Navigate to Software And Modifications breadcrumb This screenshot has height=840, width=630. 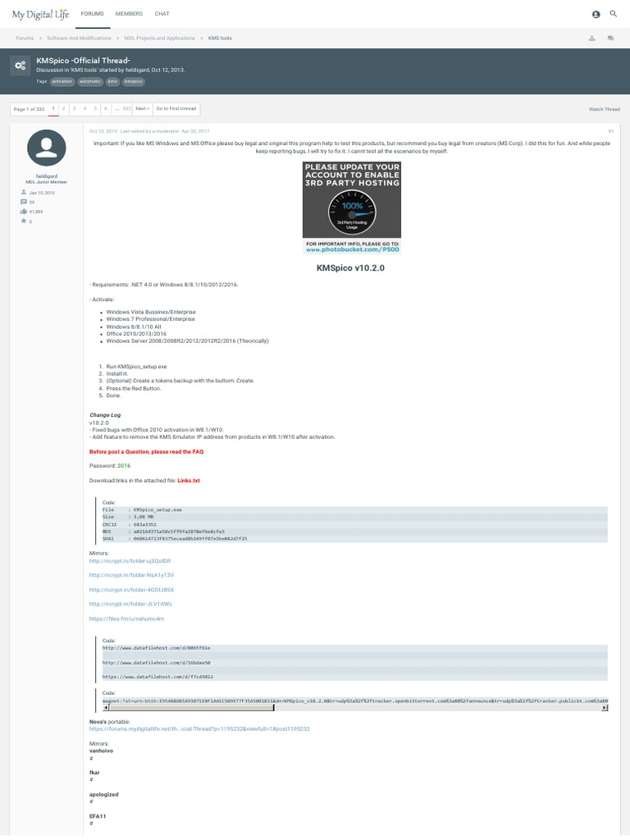(79, 38)
